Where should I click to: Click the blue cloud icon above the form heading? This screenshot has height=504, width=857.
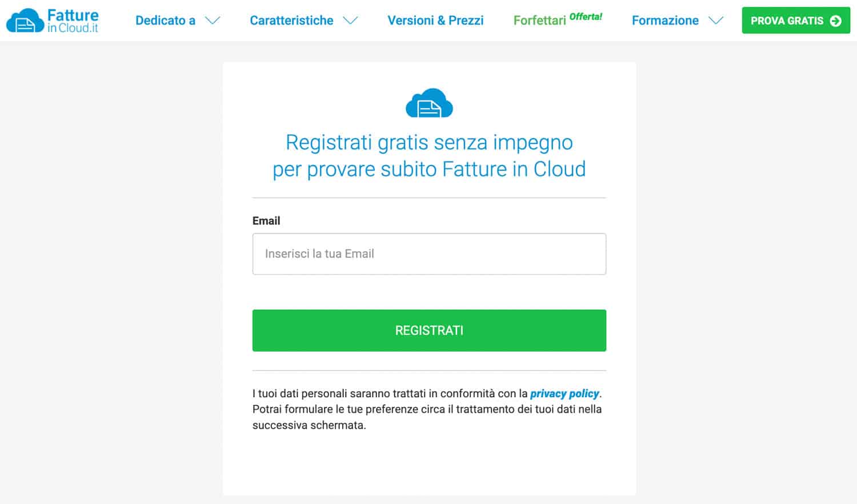click(429, 103)
